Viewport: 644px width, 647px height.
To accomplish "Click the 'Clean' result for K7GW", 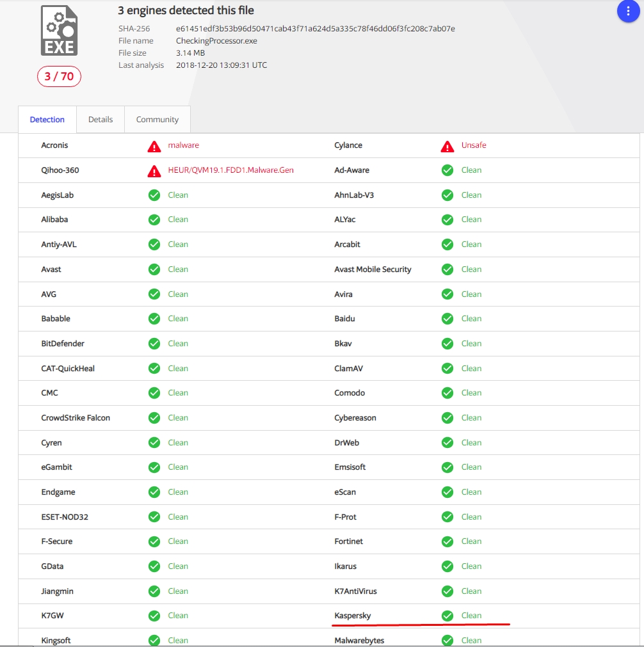I will pyautogui.click(x=178, y=615).
